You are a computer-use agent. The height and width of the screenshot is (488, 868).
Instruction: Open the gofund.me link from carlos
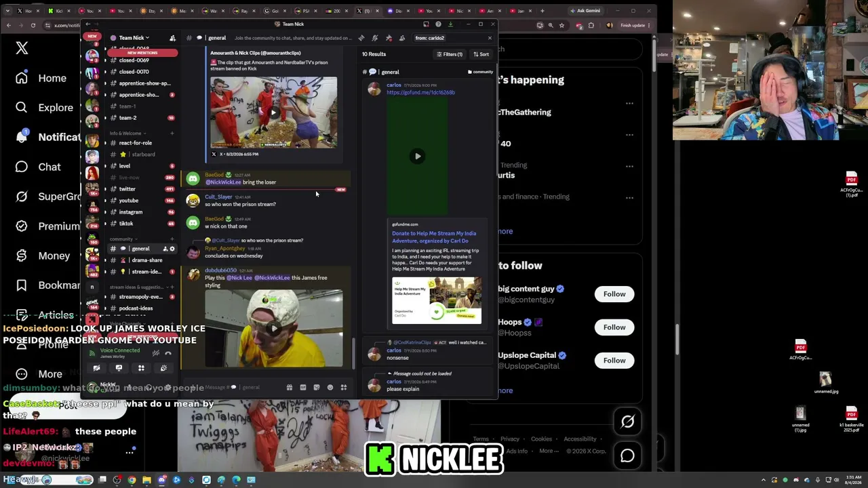coord(420,93)
